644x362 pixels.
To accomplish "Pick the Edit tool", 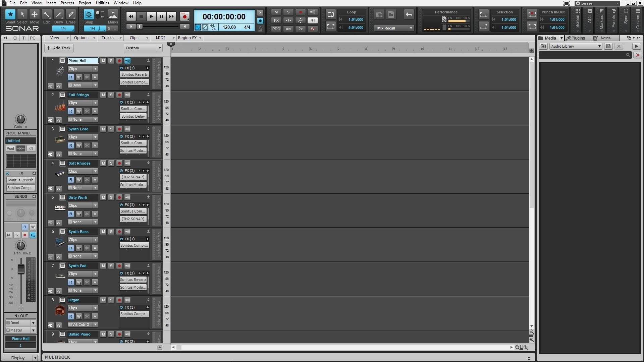I will [46, 14].
